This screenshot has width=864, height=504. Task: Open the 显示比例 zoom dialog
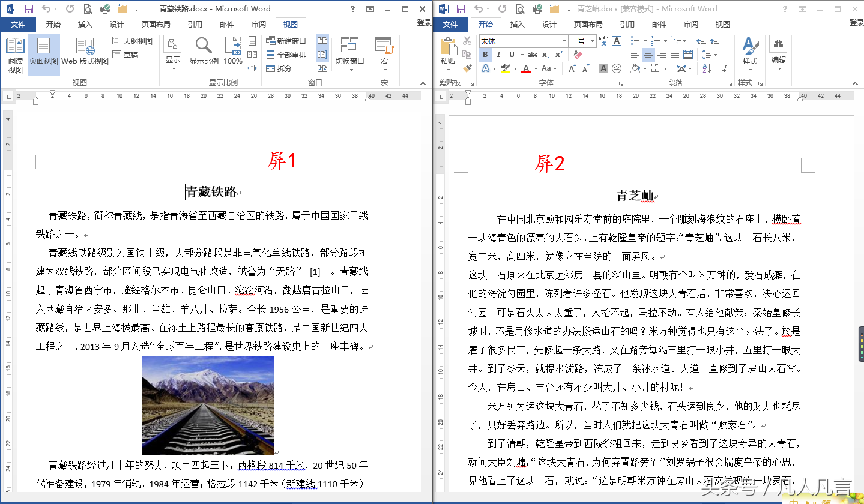[x=204, y=52]
